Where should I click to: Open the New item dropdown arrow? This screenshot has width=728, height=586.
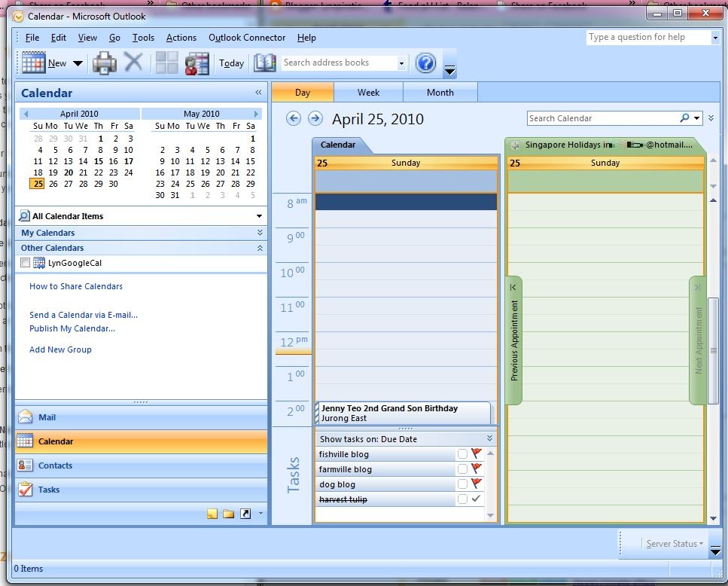(x=78, y=63)
